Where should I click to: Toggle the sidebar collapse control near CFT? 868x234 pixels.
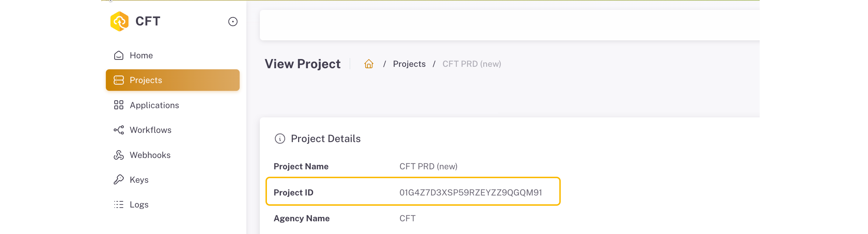pos(233,22)
